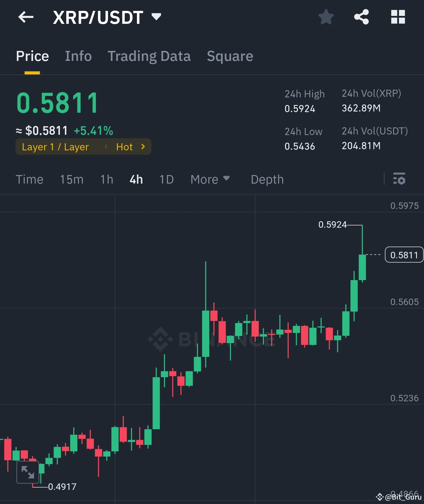Select the 1D timeframe
Image resolution: width=424 pixels, height=504 pixels.
pos(166,179)
